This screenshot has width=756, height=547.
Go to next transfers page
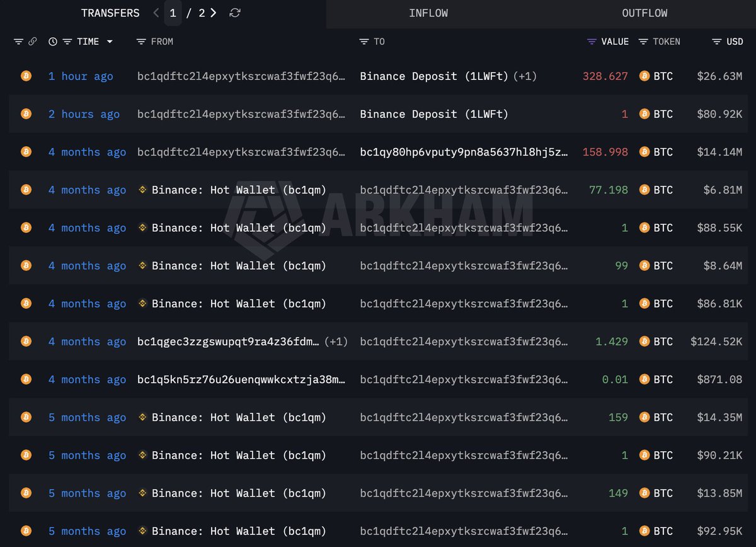click(x=214, y=13)
